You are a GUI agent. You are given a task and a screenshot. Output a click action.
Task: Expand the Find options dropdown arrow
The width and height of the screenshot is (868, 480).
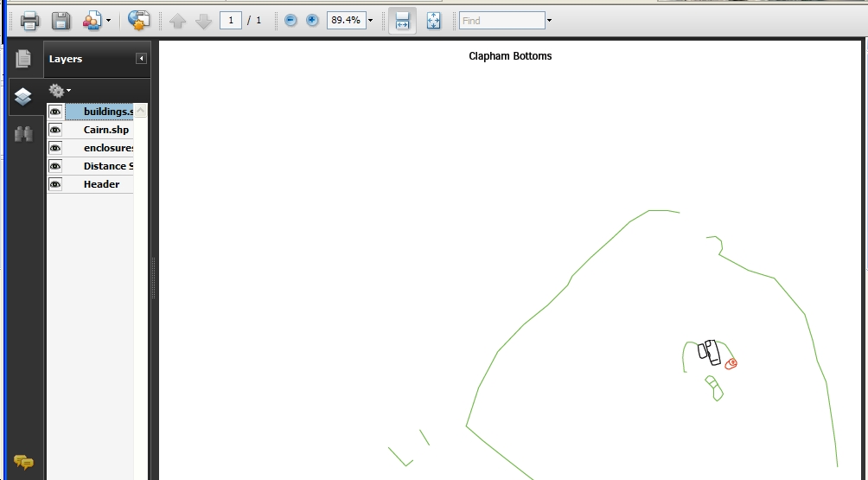pos(549,21)
